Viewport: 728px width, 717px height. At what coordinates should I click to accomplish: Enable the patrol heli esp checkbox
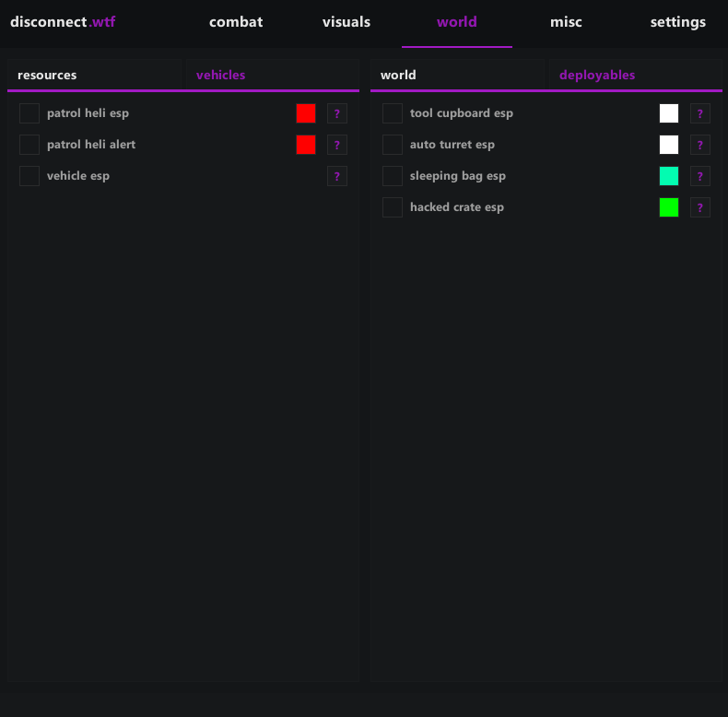[29, 113]
